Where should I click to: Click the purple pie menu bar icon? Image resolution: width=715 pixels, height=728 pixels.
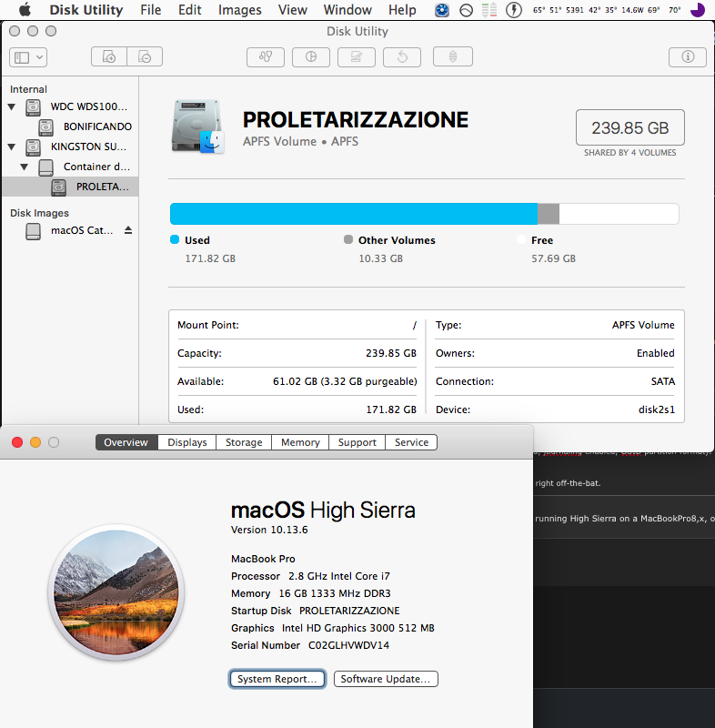698,10
